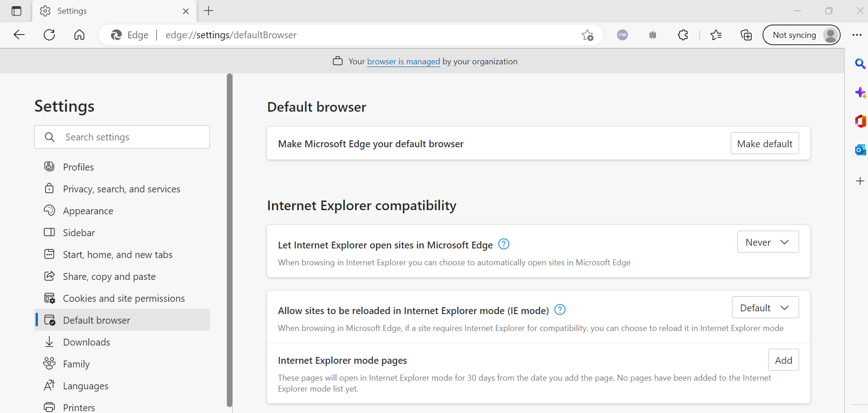
Task: Click help icon beside IE mode setting
Action: pyautogui.click(x=560, y=310)
